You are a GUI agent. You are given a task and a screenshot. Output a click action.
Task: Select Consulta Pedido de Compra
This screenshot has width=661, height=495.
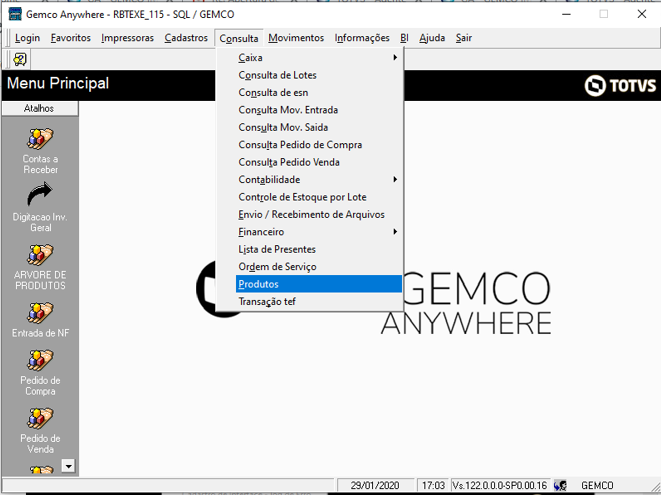point(319,145)
